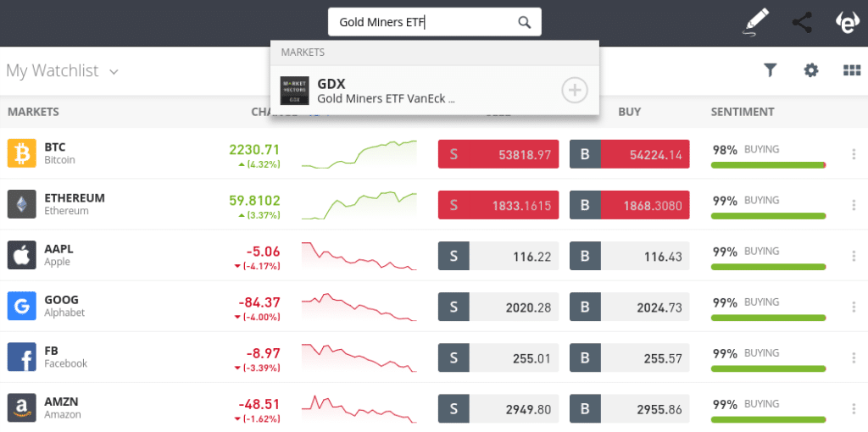The width and height of the screenshot is (868, 432).
Task: Buy AAPL at 116.43
Action: (x=630, y=256)
